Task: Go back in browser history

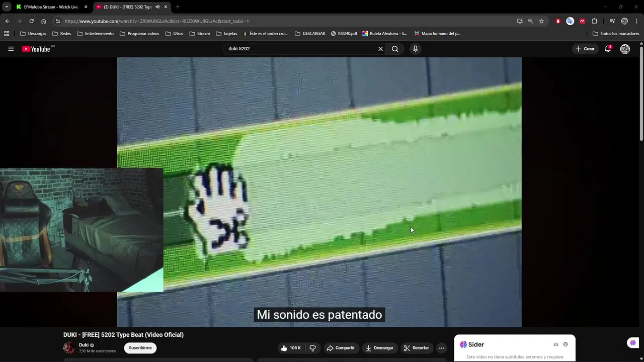Action: pos(7,21)
